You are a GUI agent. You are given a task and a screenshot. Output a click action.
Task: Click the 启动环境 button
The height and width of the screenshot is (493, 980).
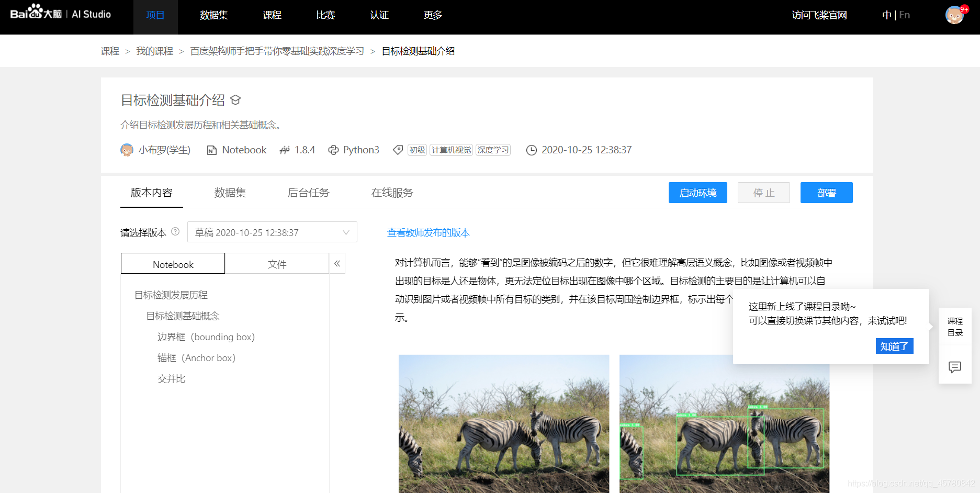click(697, 193)
